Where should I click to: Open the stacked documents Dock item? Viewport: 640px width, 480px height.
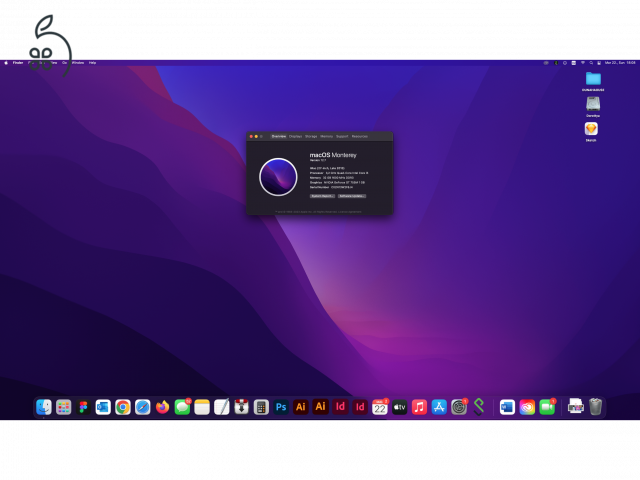click(x=576, y=407)
